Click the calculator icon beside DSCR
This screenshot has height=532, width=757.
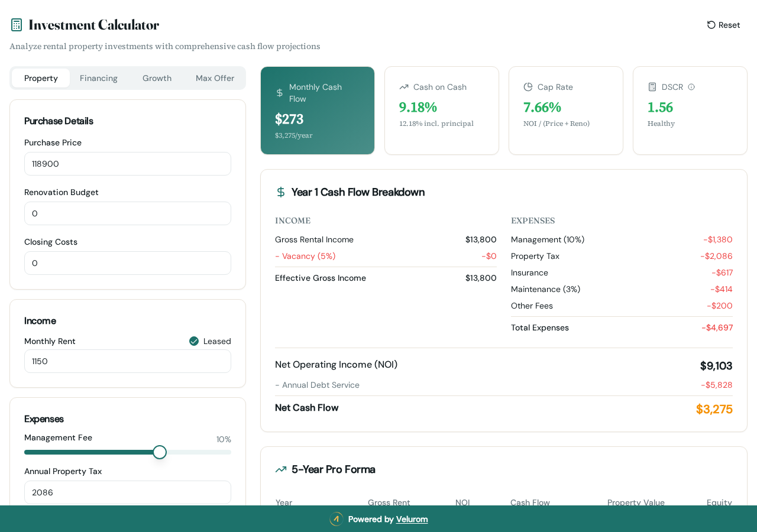coord(652,87)
